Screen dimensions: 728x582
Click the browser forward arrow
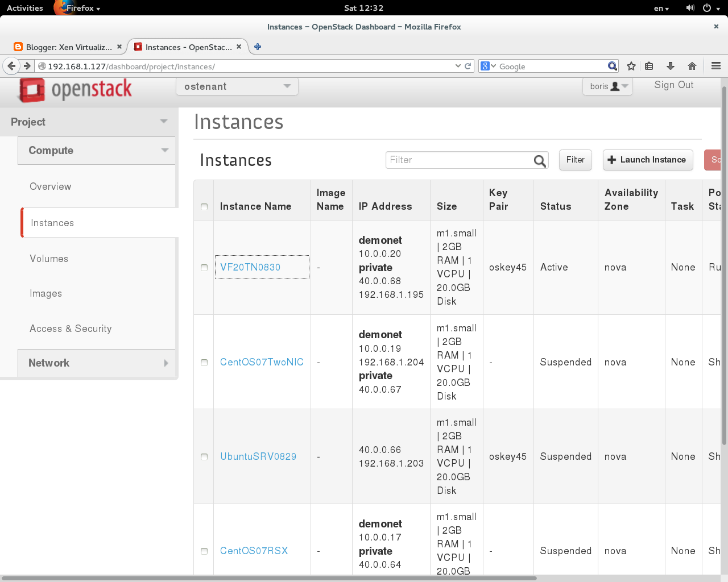(x=27, y=66)
